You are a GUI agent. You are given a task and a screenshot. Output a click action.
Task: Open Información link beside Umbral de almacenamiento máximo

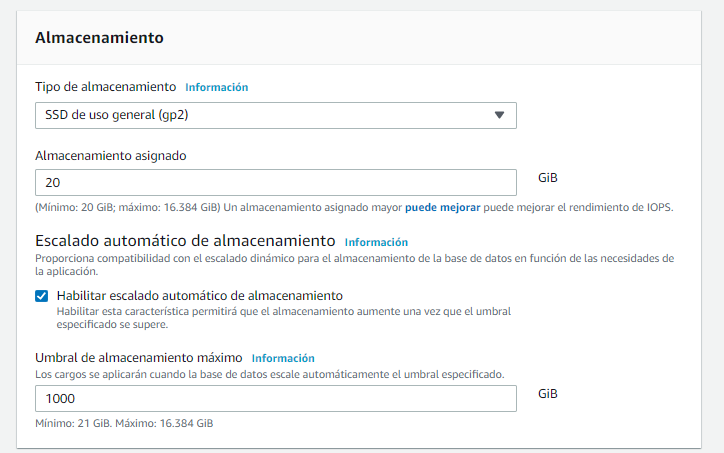tap(283, 358)
